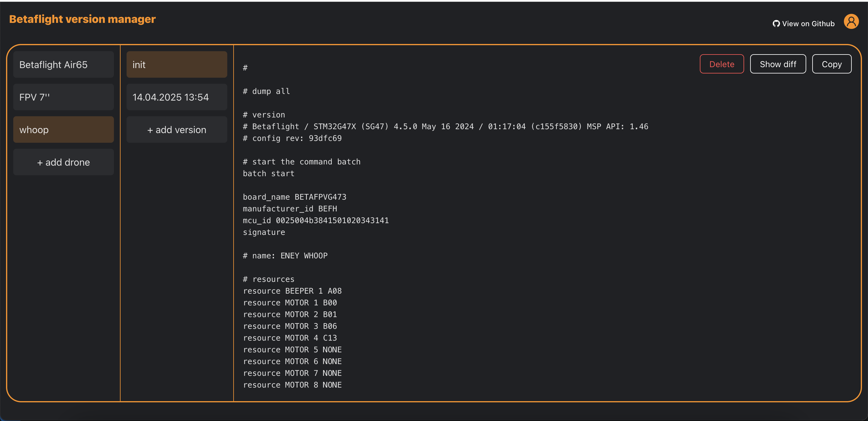868x421 pixels.
Task: Open the View on Github link
Action: tap(804, 23)
